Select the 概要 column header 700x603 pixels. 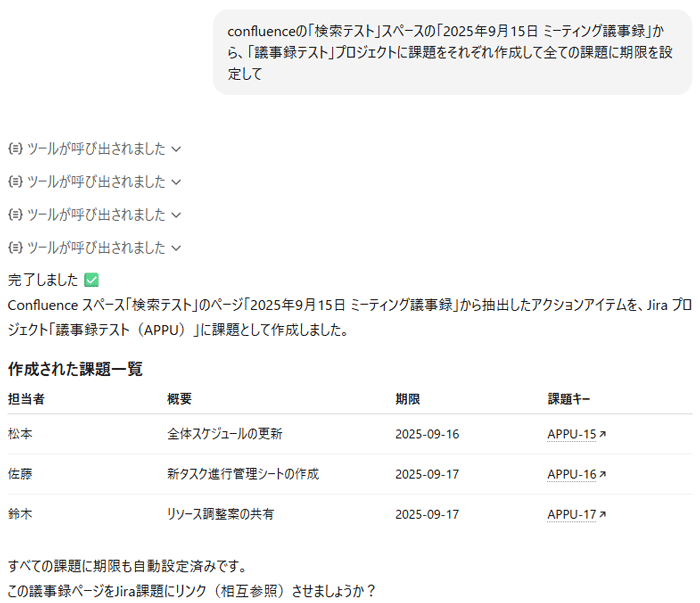click(179, 399)
